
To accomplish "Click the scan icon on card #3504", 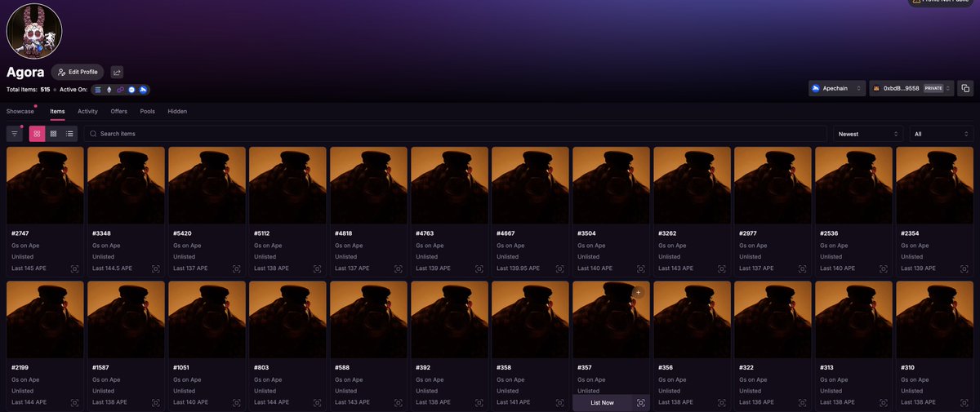I will point(640,268).
